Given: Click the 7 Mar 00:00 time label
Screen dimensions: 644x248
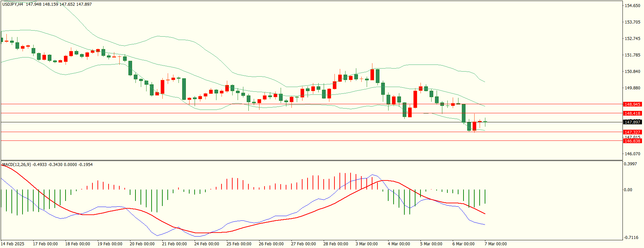Looking at the screenshot, I should 496,244.
